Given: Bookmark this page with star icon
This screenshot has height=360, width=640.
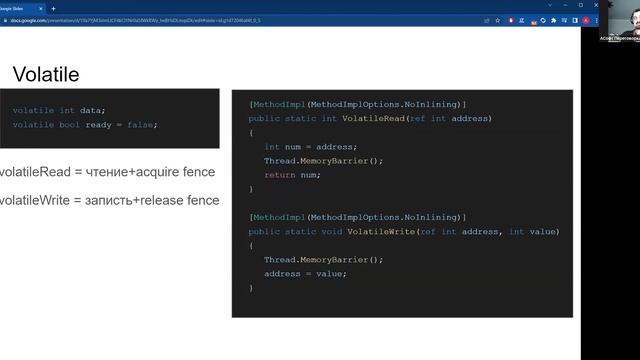Looking at the screenshot, I should point(498,20).
